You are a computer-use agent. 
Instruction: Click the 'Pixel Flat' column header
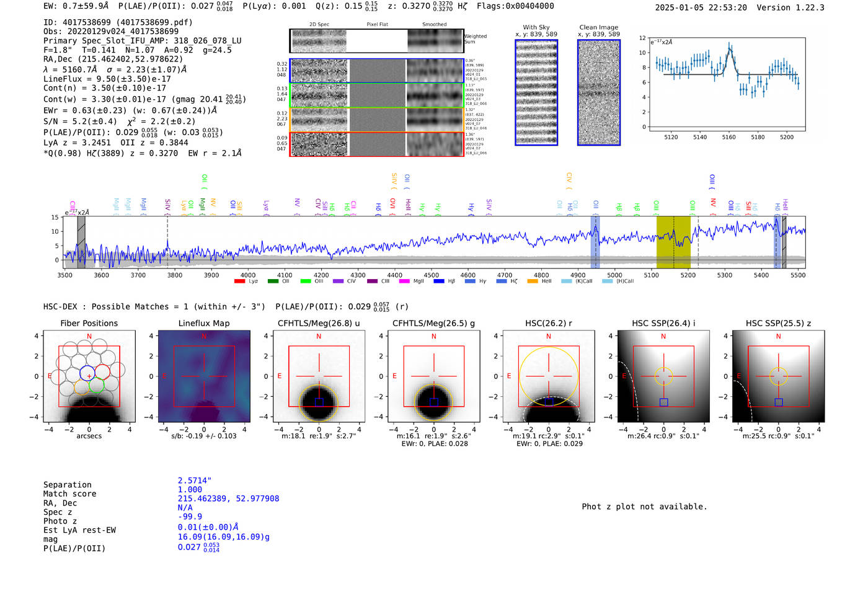(x=377, y=25)
